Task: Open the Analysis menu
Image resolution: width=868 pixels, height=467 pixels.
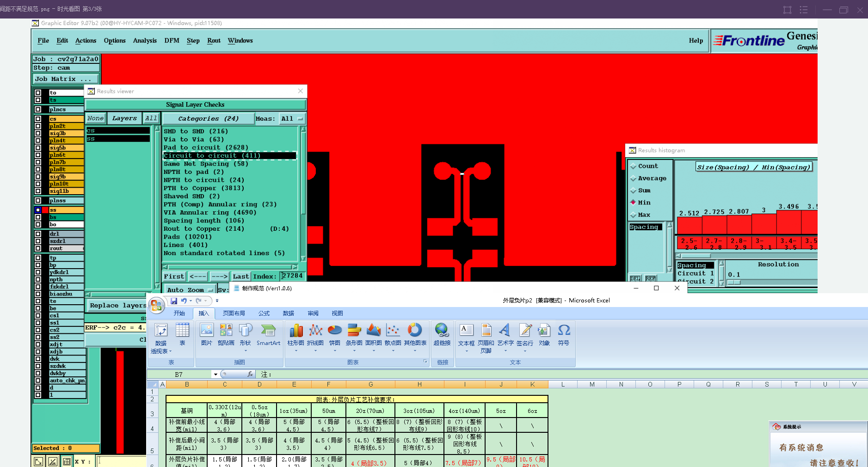Action: (145, 41)
